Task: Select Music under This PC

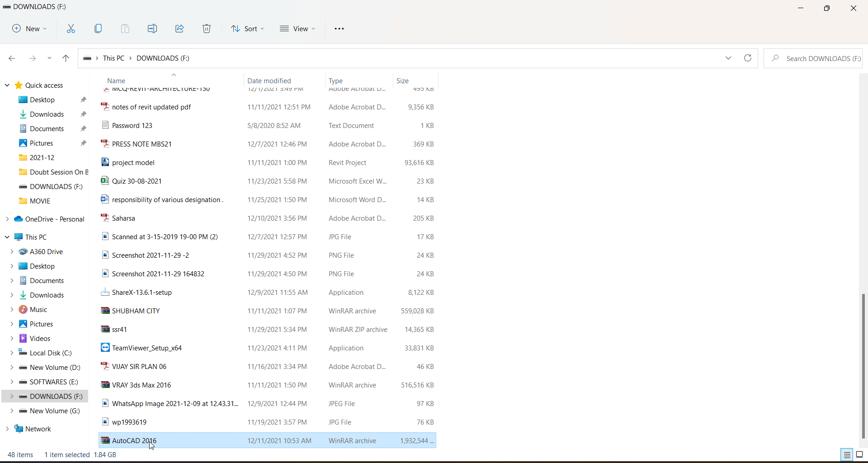Action: tap(38, 309)
